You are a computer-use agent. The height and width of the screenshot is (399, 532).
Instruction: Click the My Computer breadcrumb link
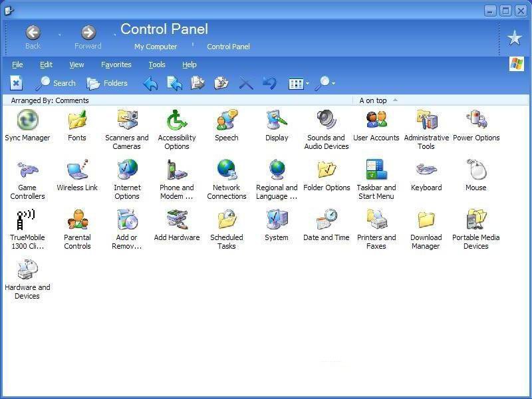click(156, 47)
